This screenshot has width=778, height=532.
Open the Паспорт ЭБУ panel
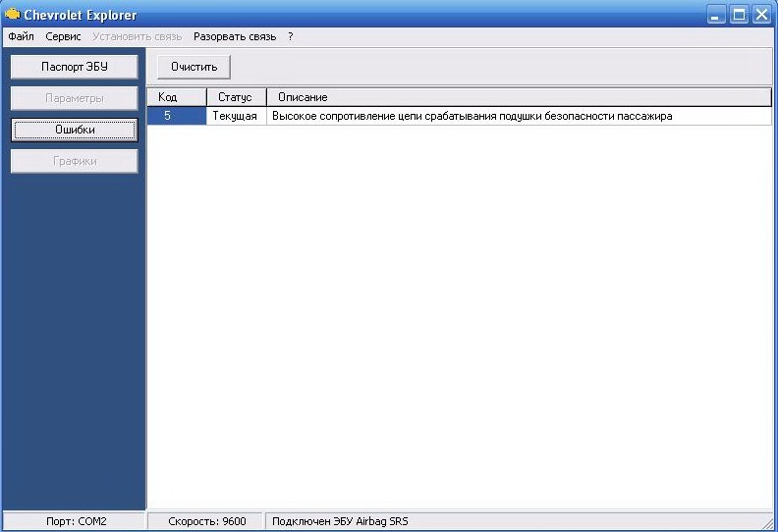click(75, 67)
